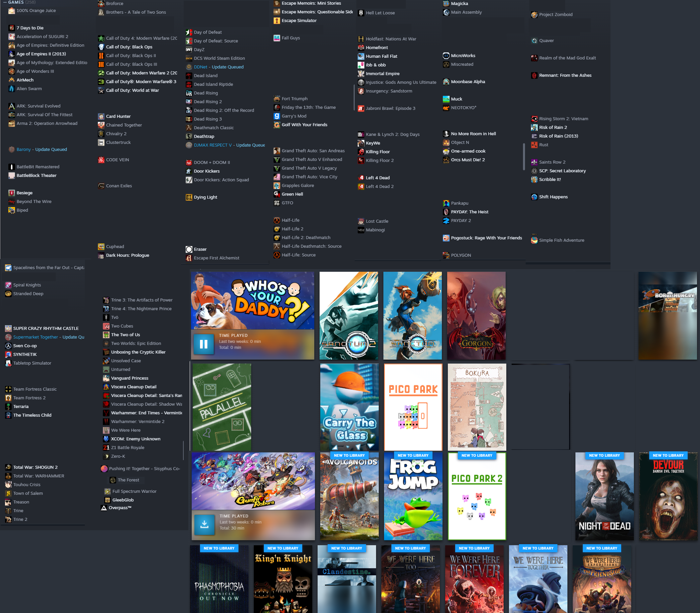Image resolution: width=700 pixels, height=613 pixels.
Task: Open the Pico Park 2 cover
Action: click(477, 496)
